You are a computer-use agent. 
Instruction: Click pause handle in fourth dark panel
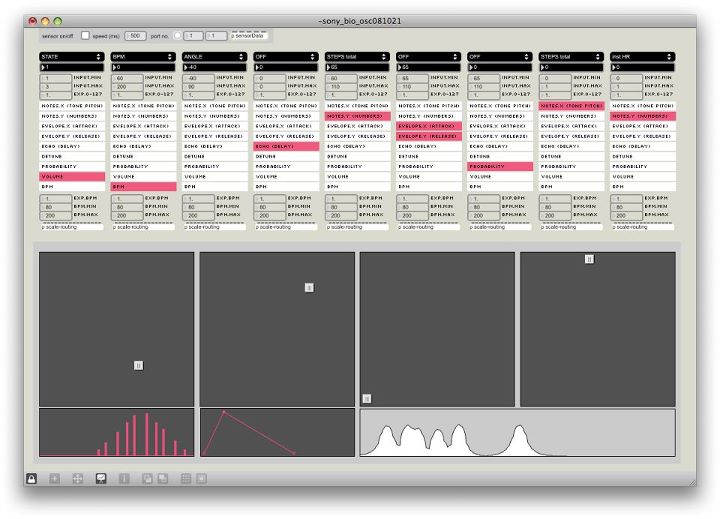pyautogui.click(x=589, y=259)
